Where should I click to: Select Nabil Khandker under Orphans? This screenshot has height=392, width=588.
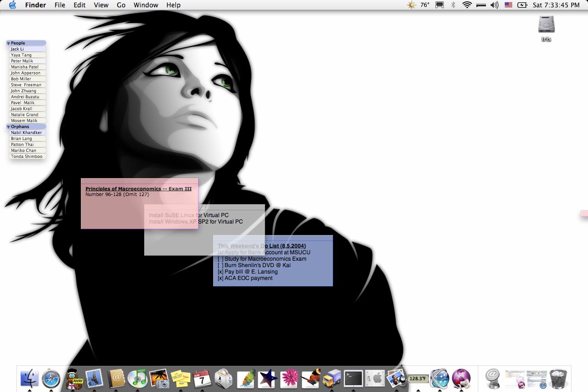click(28, 133)
